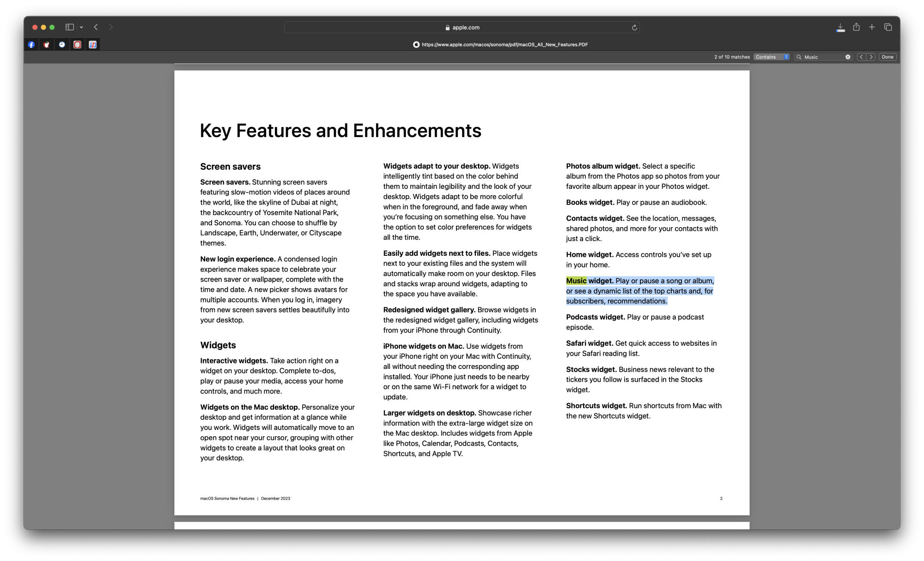The width and height of the screenshot is (924, 561).
Task: Click the apple.com address bar
Action: click(462, 28)
